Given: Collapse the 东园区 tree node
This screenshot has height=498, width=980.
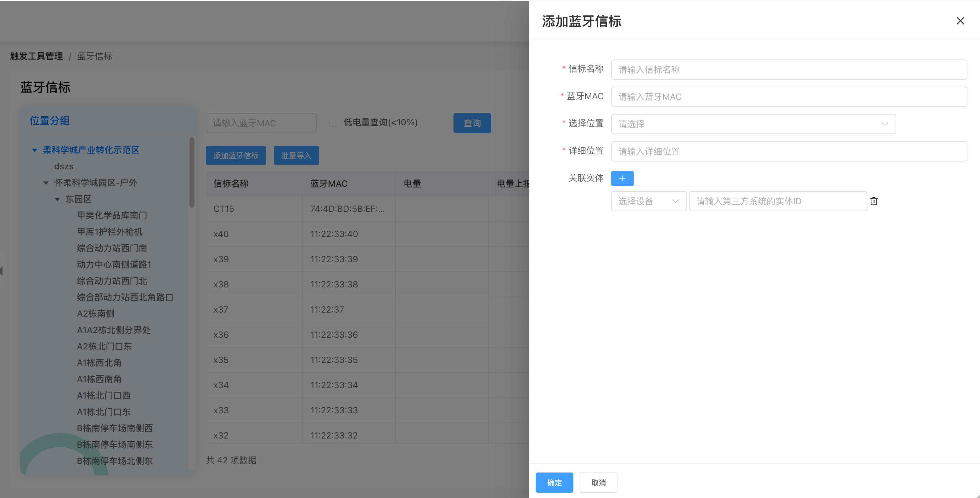Looking at the screenshot, I should tap(58, 199).
